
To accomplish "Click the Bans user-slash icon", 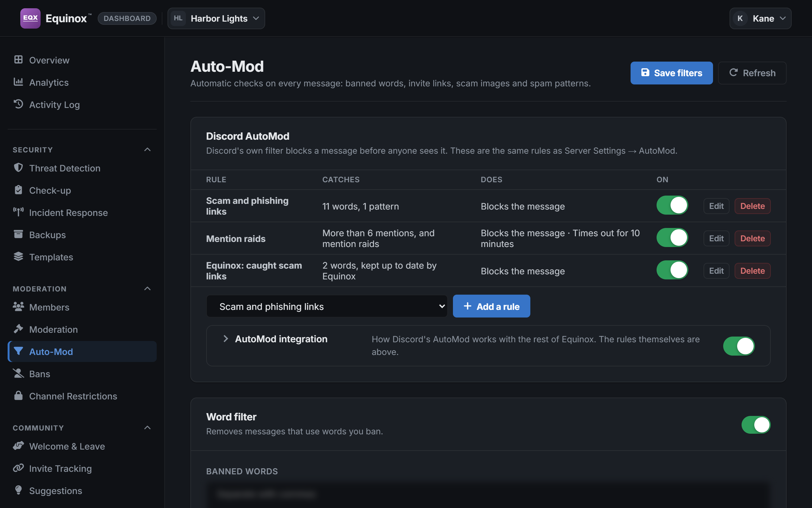I will pos(18,373).
